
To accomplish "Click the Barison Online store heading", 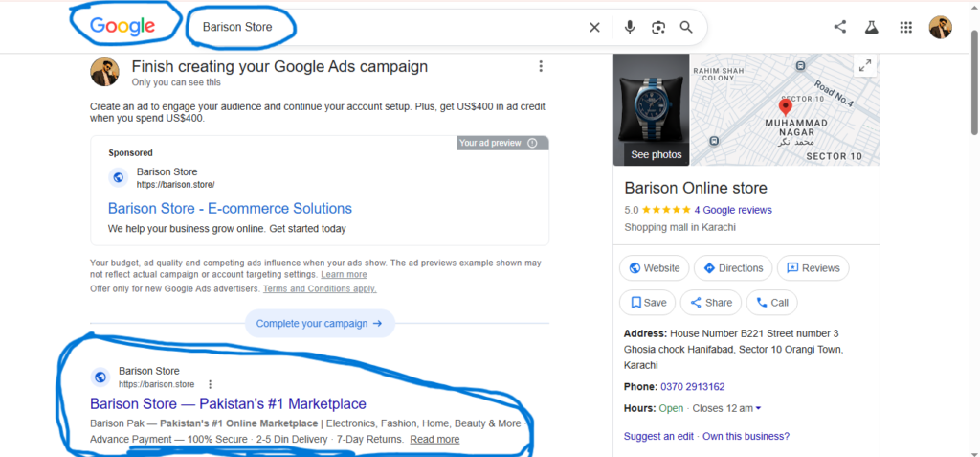I will (x=696, y=188).
